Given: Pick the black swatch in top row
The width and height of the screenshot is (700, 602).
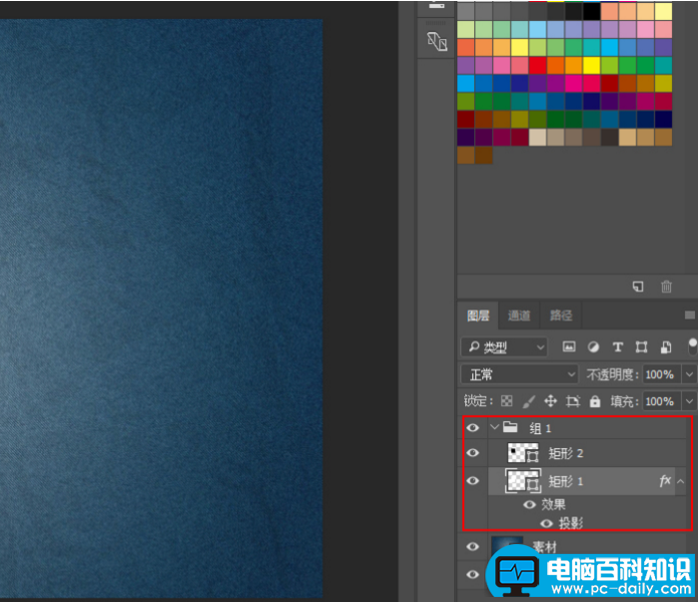Looking at the screenshot, I should coord(591,11).
